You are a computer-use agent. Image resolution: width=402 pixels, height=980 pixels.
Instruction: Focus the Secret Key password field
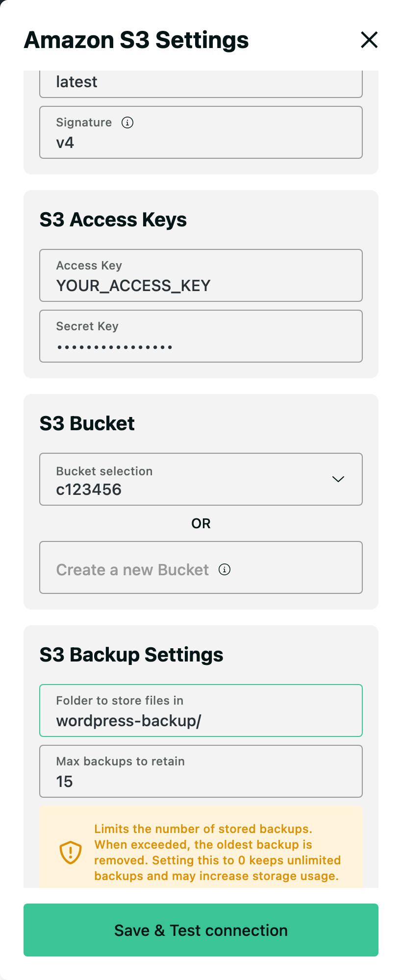coord(201,336)
